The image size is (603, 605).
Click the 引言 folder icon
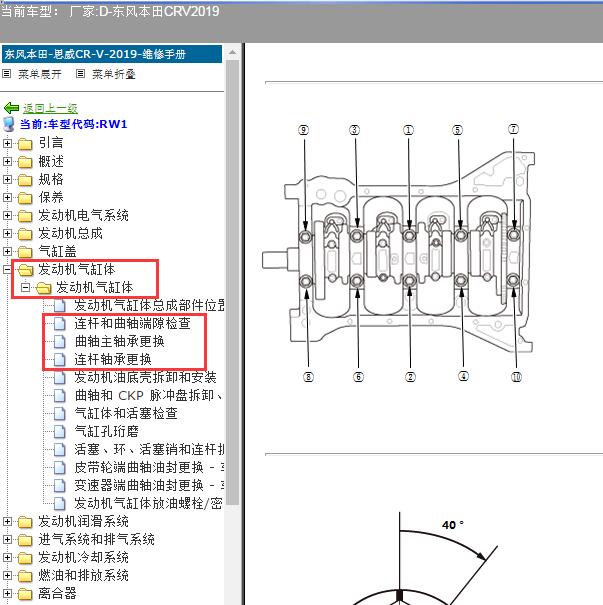25,144
